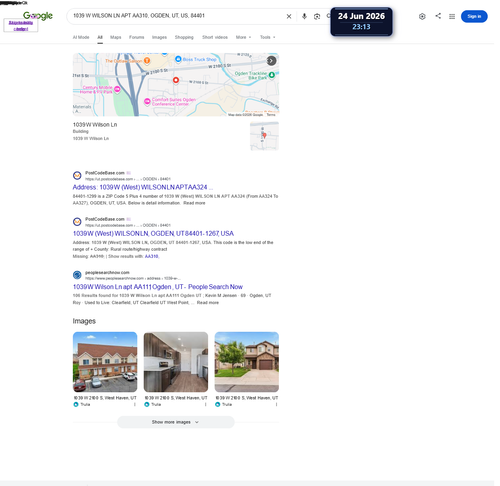Image resolution: width=500 pixels, height=486 pixels.
Task: Click second PostCodeBase site favicon
Action: point(77,222)
